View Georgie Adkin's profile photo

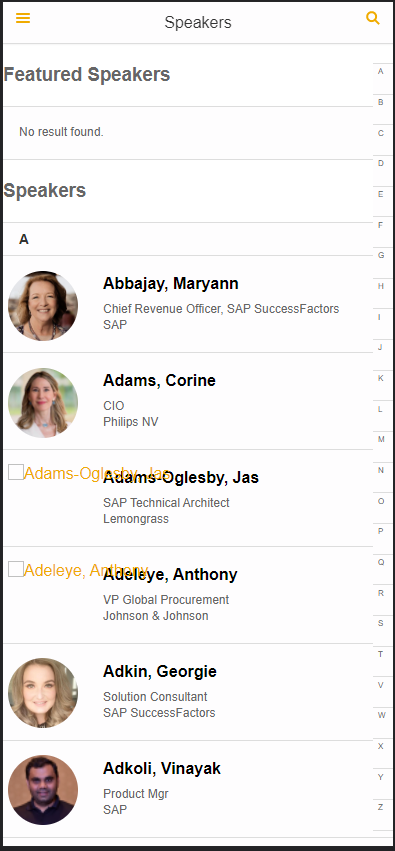click(43, 693)
